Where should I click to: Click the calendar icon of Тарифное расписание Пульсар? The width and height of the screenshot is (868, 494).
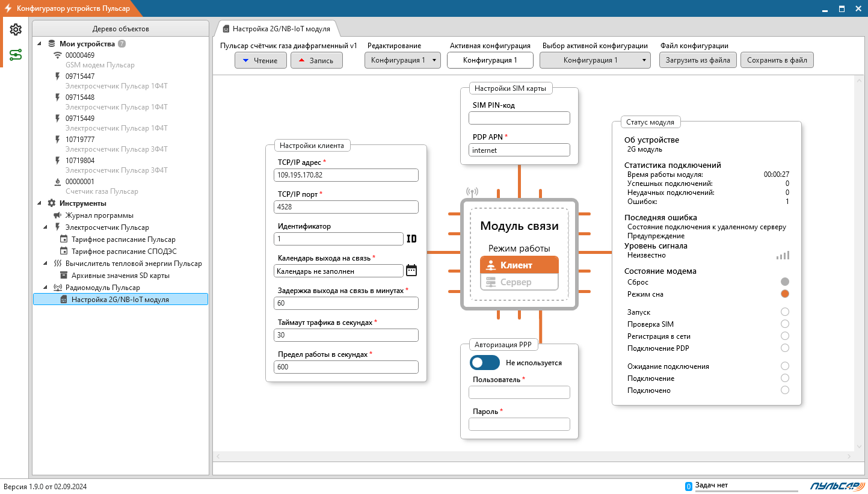(64, 239)
